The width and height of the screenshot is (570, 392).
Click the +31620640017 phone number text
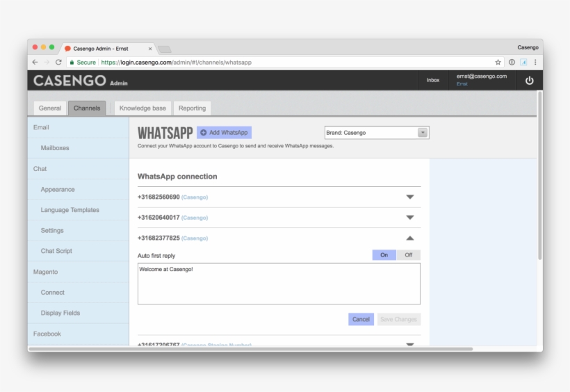coord(158,218)
